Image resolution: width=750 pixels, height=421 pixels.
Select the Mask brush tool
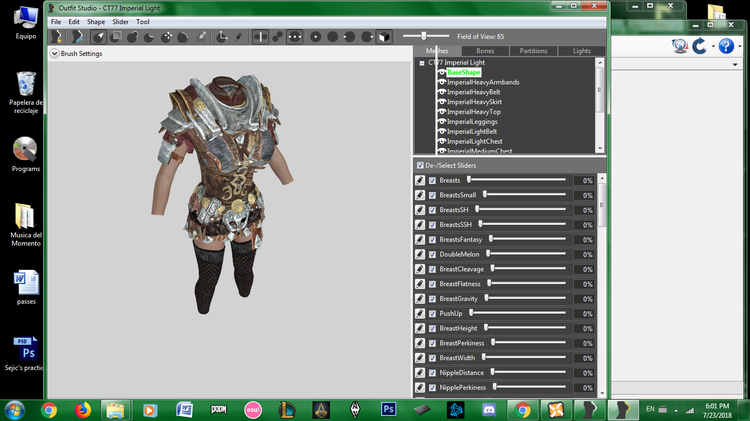[x=115, y=37]
